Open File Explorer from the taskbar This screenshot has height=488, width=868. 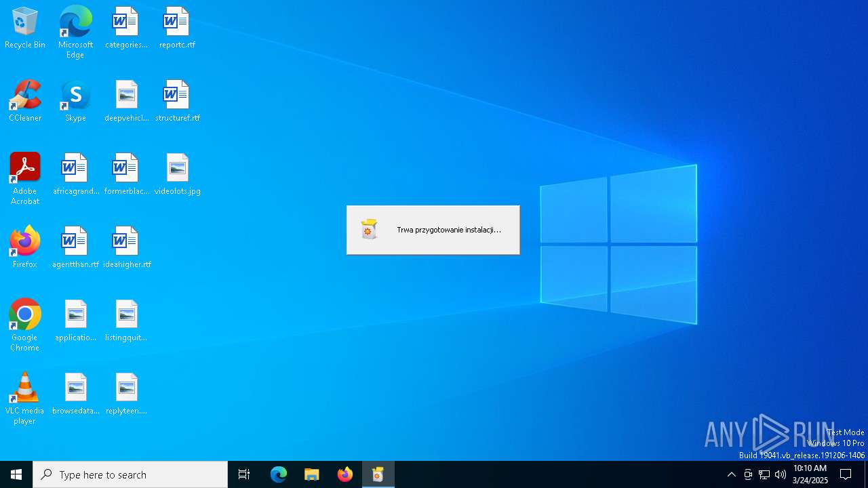(x=311, y=474)
